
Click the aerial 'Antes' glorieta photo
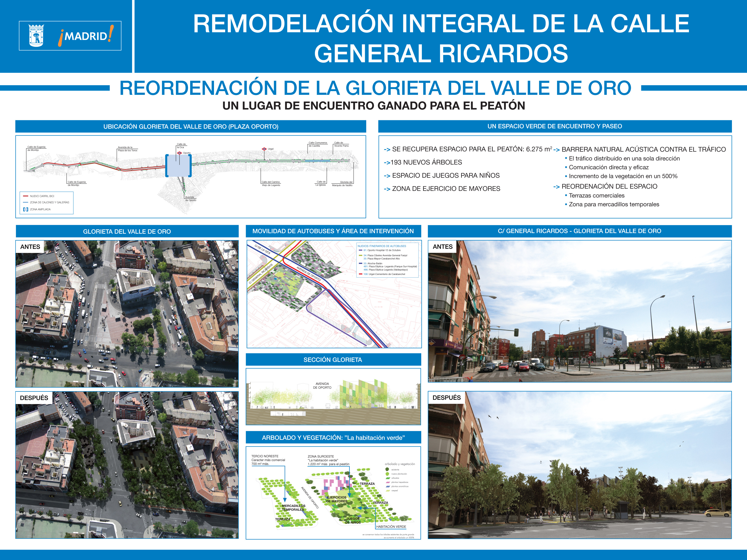pos(127,314)
